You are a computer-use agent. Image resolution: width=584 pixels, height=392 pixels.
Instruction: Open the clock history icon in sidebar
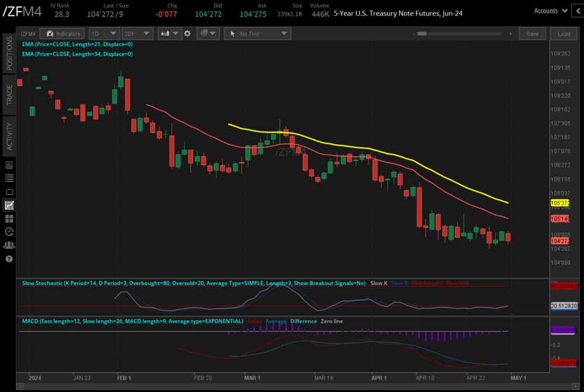(9, 232)
